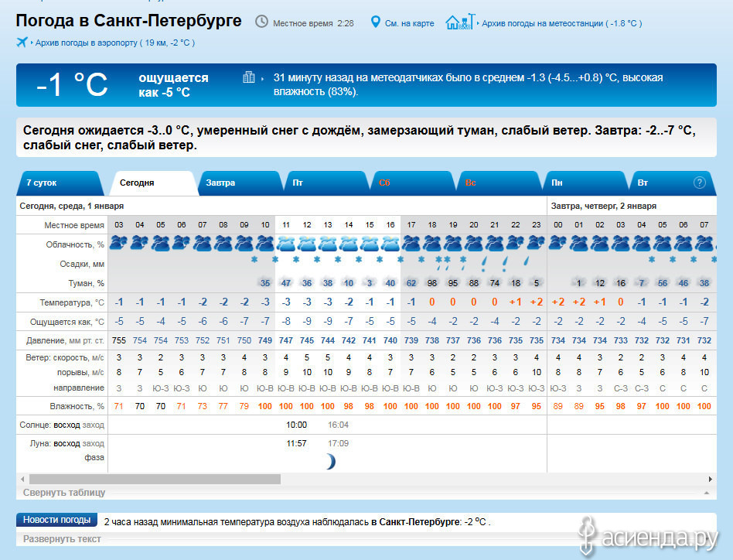Click the Сегодня, среда, 1 января heading
Viewport: 733px width, 560px height.
72,206
